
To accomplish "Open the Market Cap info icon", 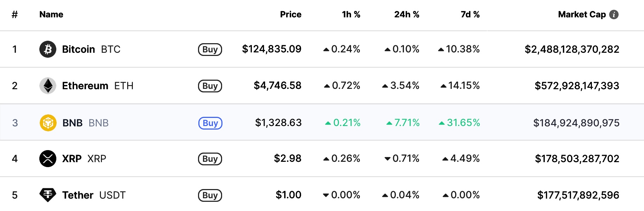I will (x=614, y=15).
